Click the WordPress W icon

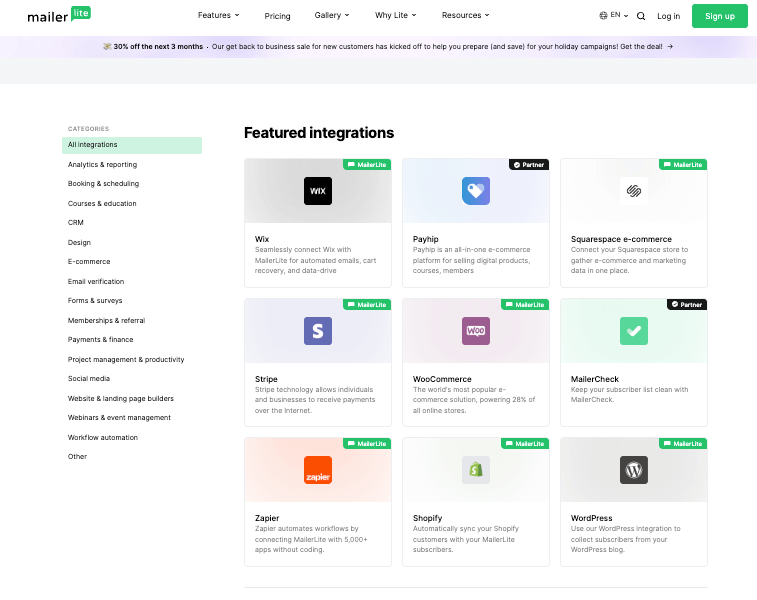(x=633, y=470)
